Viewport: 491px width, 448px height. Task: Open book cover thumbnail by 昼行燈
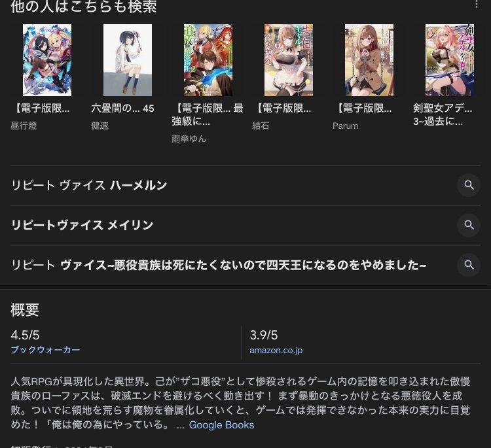click(47, 60)
